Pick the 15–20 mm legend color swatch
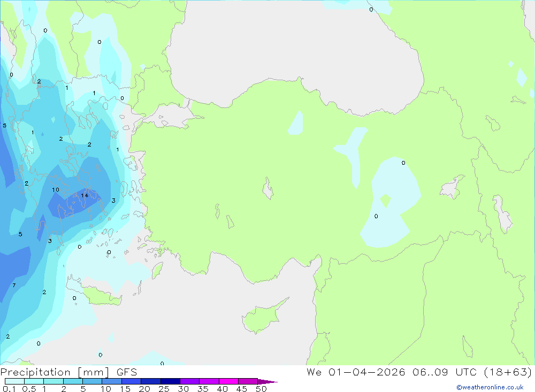 pyautogui.click(x=132, y=381)
